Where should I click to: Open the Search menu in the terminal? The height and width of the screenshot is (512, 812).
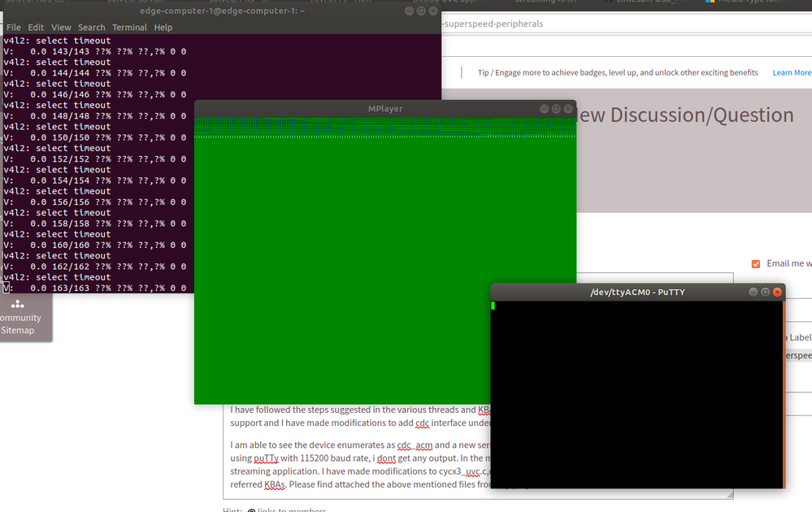[x=92, y=28]
